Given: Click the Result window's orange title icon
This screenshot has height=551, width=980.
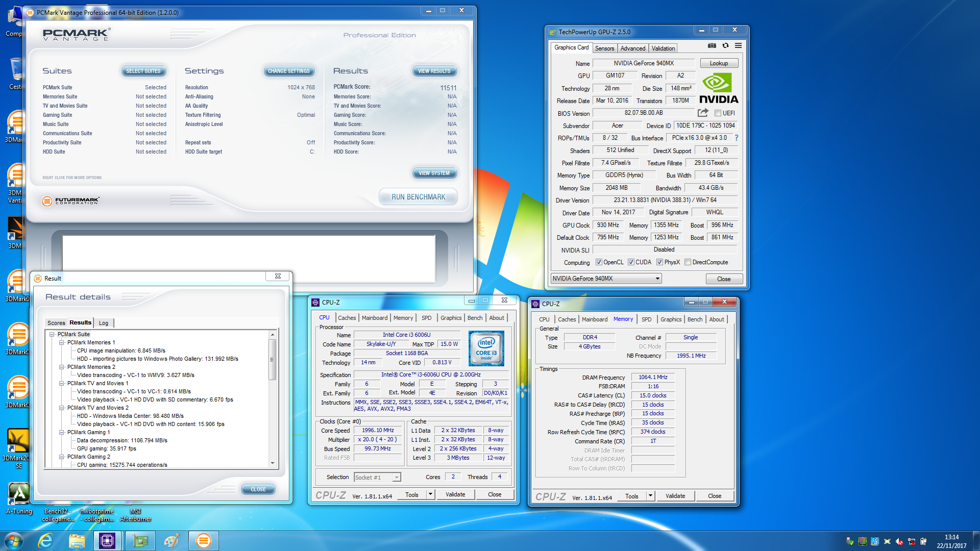Looking at the screenshot, I should [38, 278].
